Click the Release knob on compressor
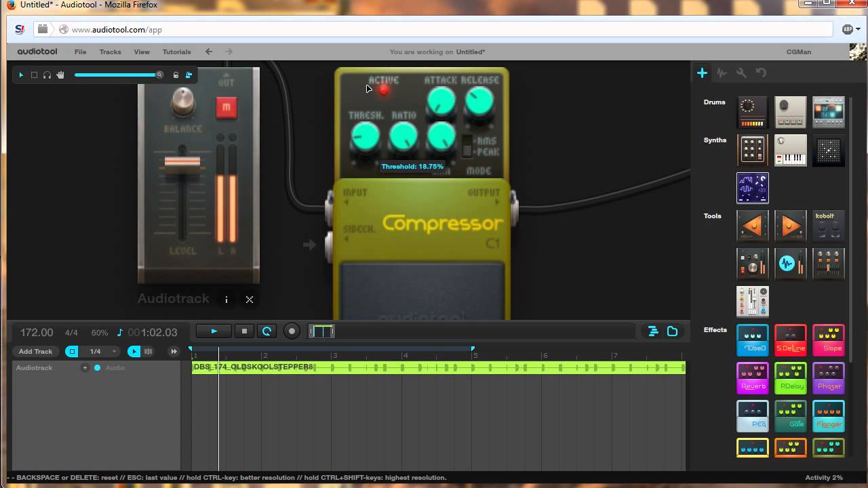The width and height of the screenshot is (868, 488). [x=479, y=102]
